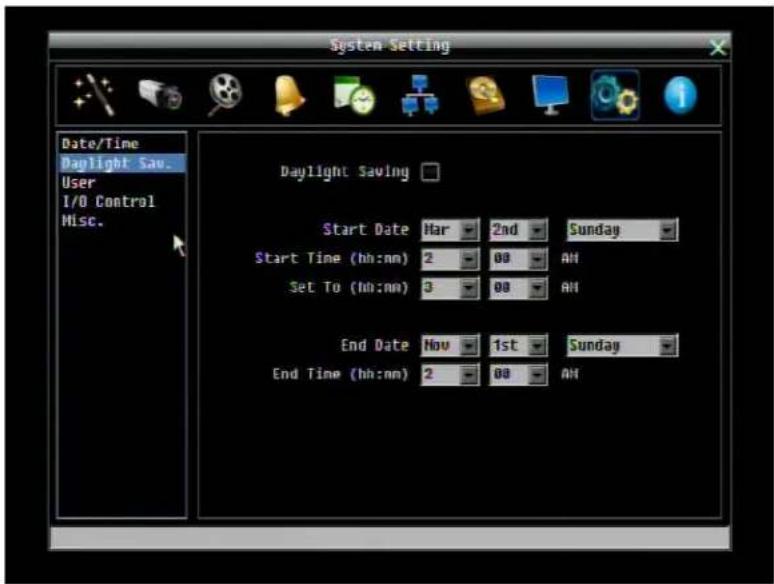Image resolution: width=774 pixels, height=584 pixels.
Task: Open Start Time minute dropdown
Action: point(518,259)
